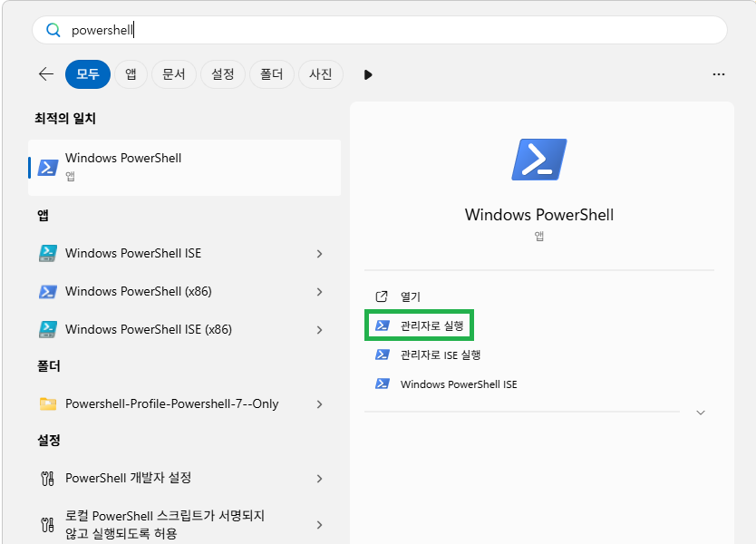The image size is (756, 544).
Task: Expand more actions with down chevron
Action: tap(701, 413)
